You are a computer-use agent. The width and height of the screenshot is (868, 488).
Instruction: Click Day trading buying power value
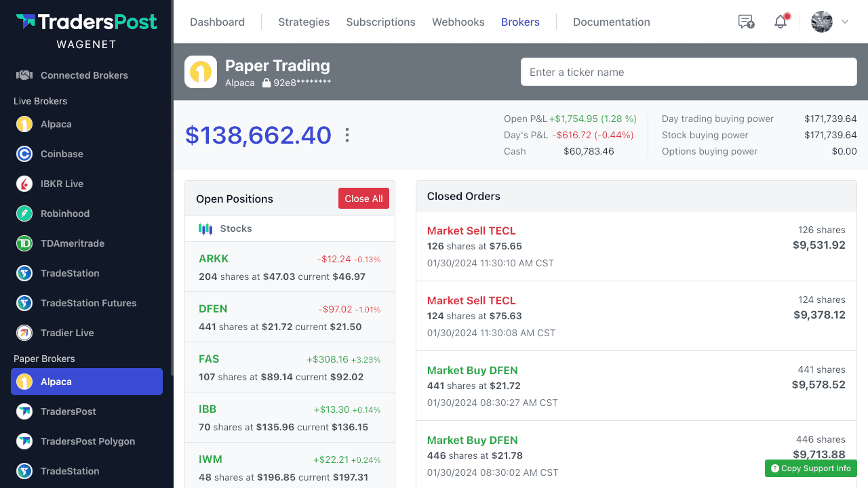point(831,119)
